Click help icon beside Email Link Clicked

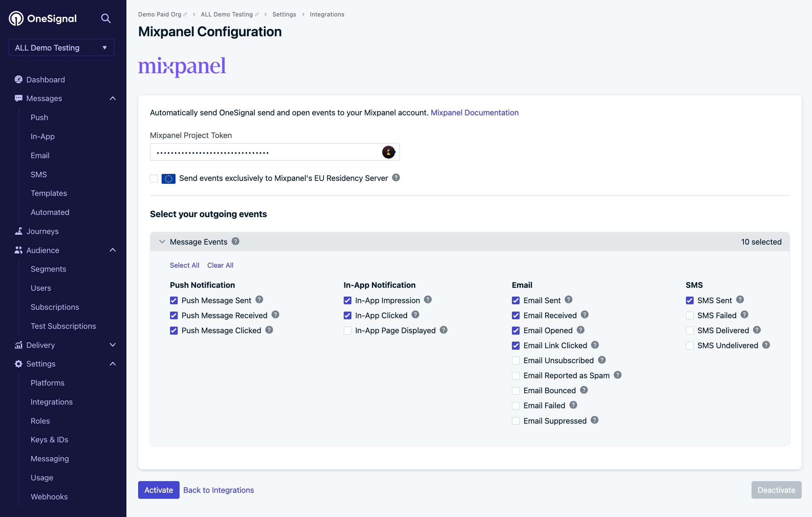[x=595, y=345]
